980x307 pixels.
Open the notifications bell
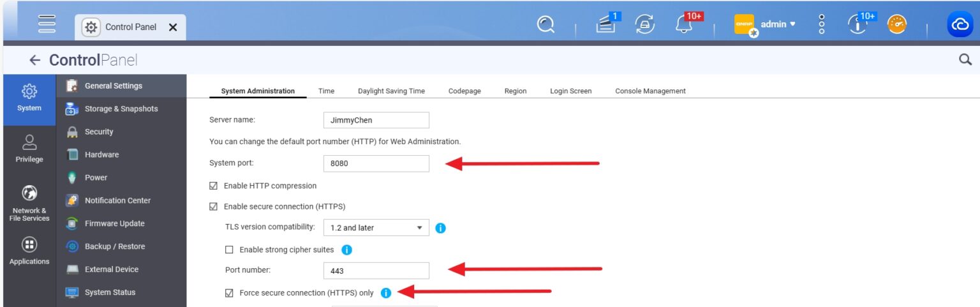683,25
